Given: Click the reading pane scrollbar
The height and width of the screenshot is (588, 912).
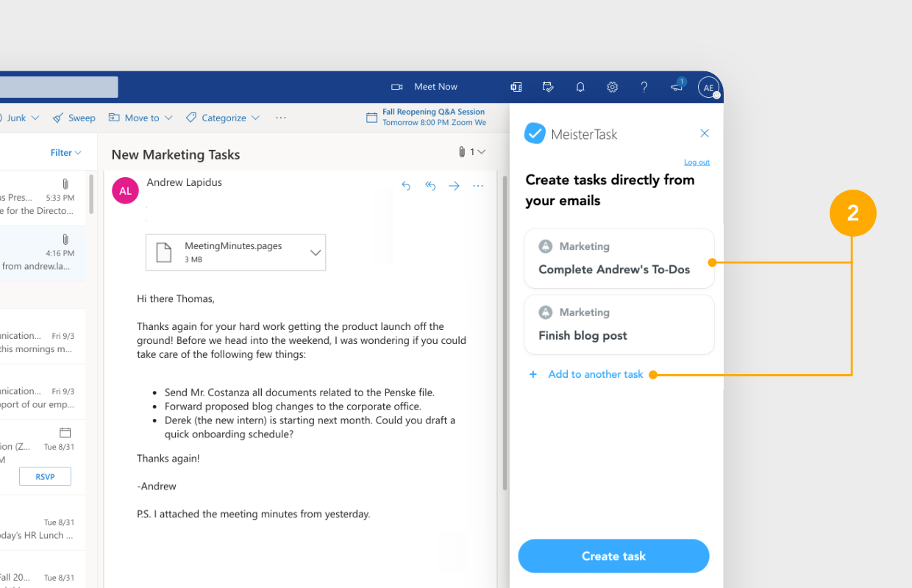Looking at the screenshot, I should coord(504,333).
